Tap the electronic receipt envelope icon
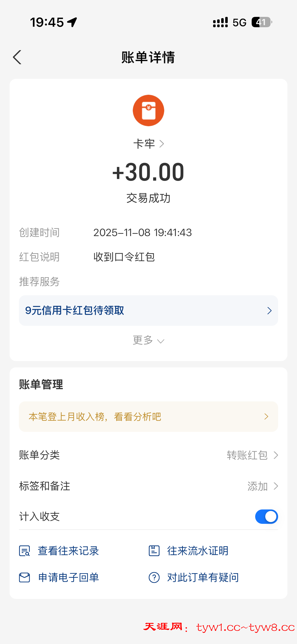Screen dimensions: 297x644 pos(24,577)
